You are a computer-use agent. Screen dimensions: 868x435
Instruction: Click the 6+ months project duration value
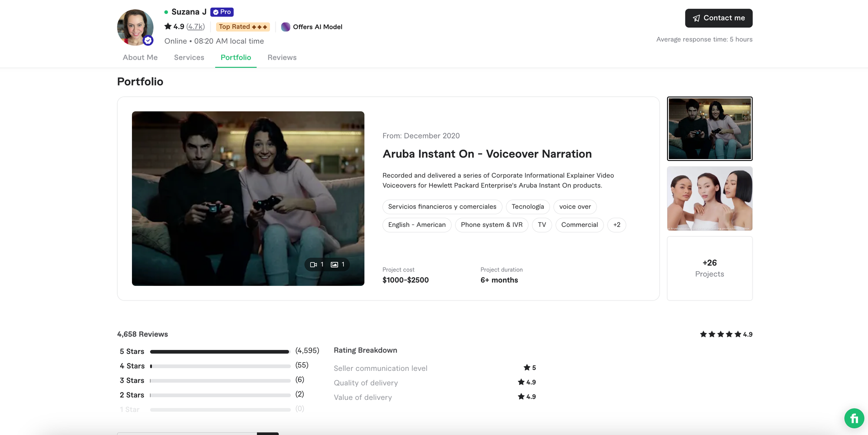coord(499,281)
